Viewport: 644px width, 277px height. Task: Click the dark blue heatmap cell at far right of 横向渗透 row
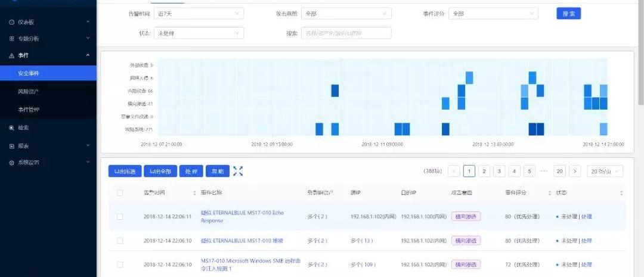[x=603, y=104]
